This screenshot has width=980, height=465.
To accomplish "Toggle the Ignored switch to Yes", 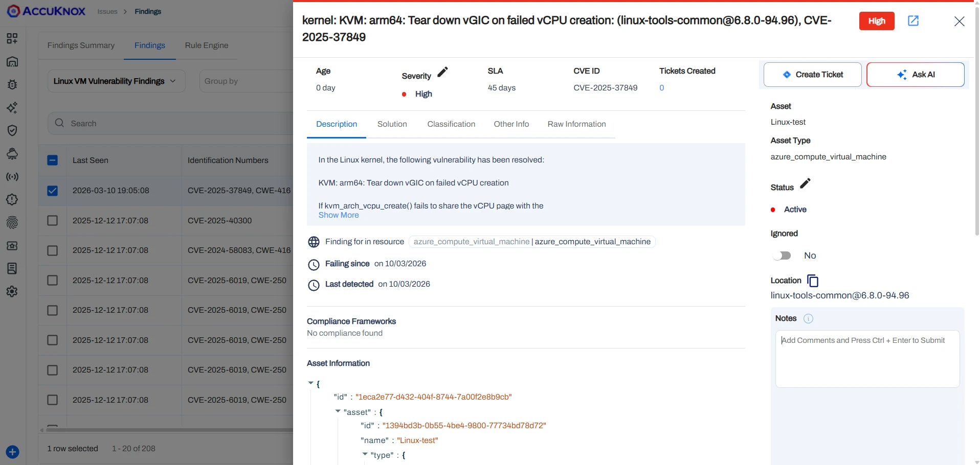I will coord(783,255).
